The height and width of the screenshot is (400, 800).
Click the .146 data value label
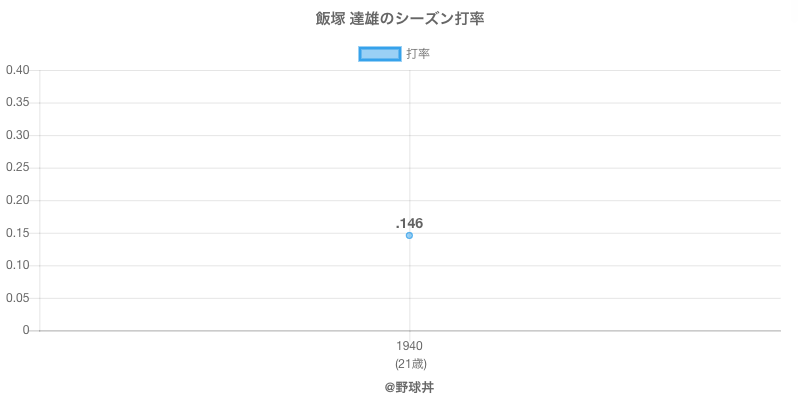409,223
